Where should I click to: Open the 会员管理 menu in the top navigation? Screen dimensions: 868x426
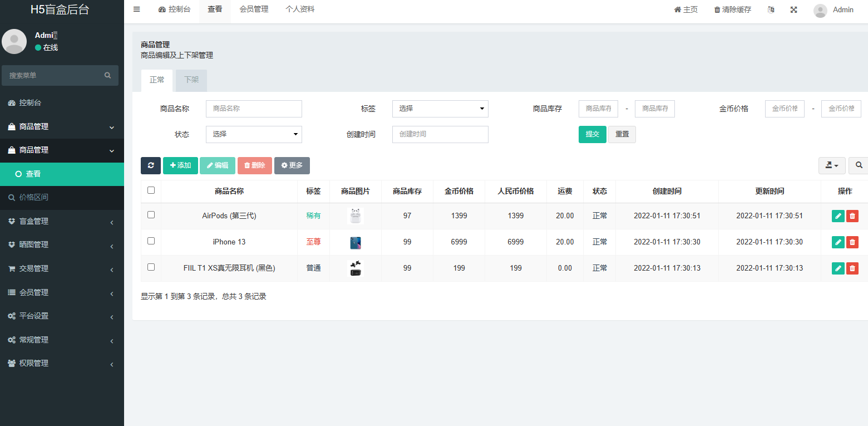(254, 9)
